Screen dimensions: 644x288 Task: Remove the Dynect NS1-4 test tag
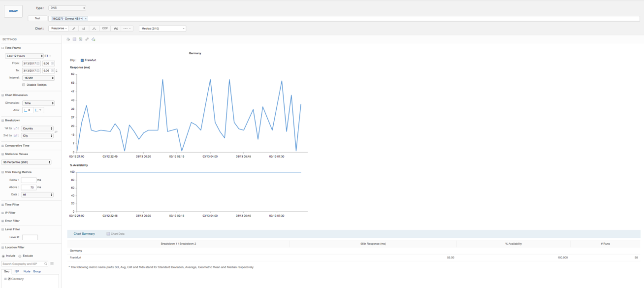(x=86, y=19)
